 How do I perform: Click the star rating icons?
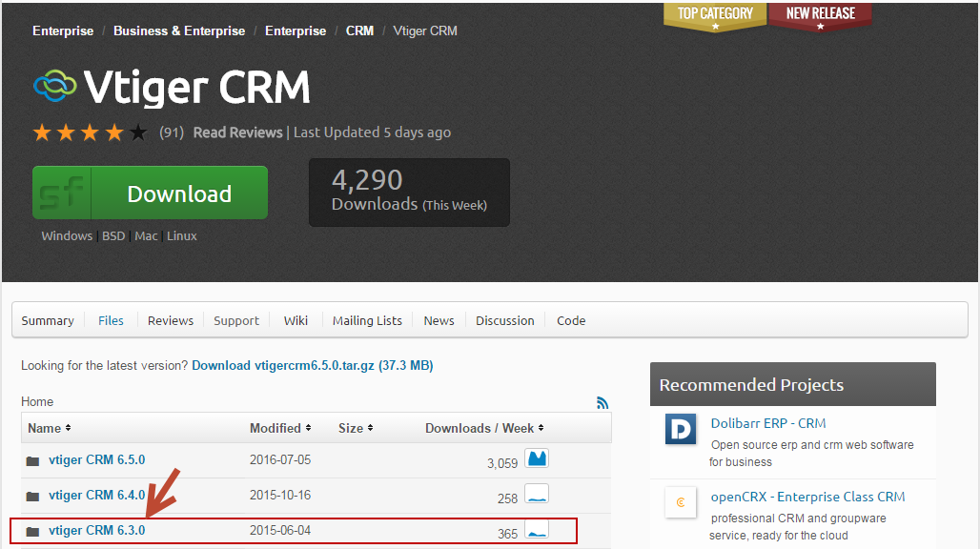coord(90,132)
